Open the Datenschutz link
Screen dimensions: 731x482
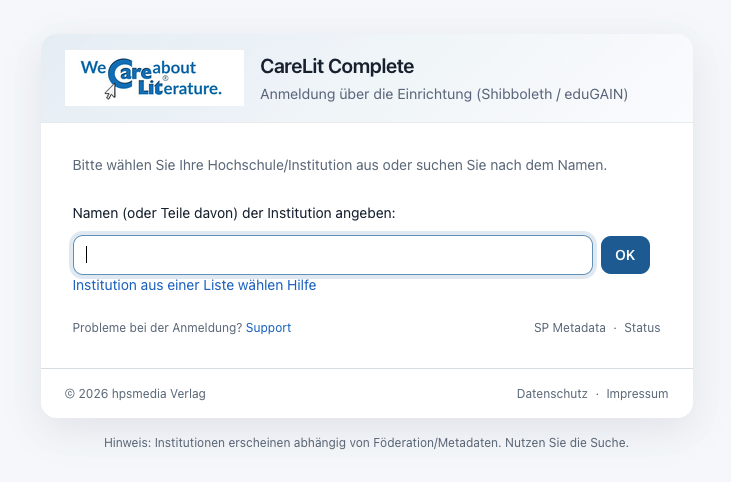pyautogui.click(x=552, y=394)
